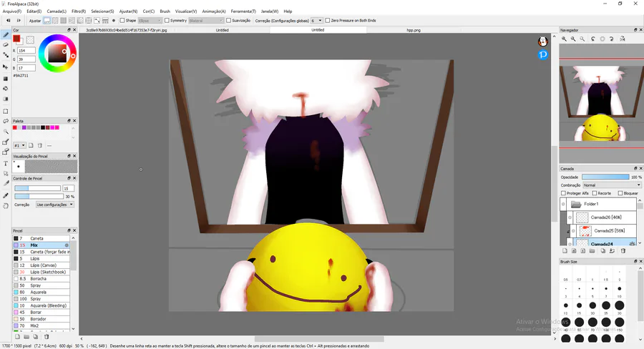Open the Animação(A) menu

point(213,11)
